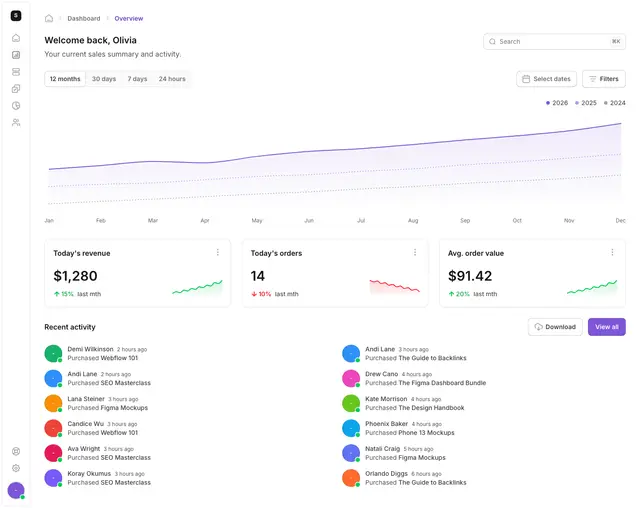Screen dimensions: 640x508
Task: Open the users sidebar icon
Action: (16, 122)
